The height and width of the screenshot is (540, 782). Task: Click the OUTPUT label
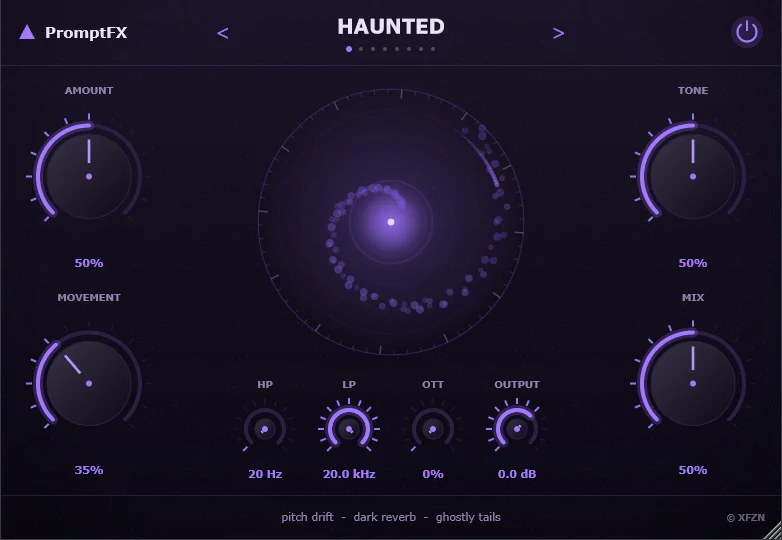click(517, 384)
